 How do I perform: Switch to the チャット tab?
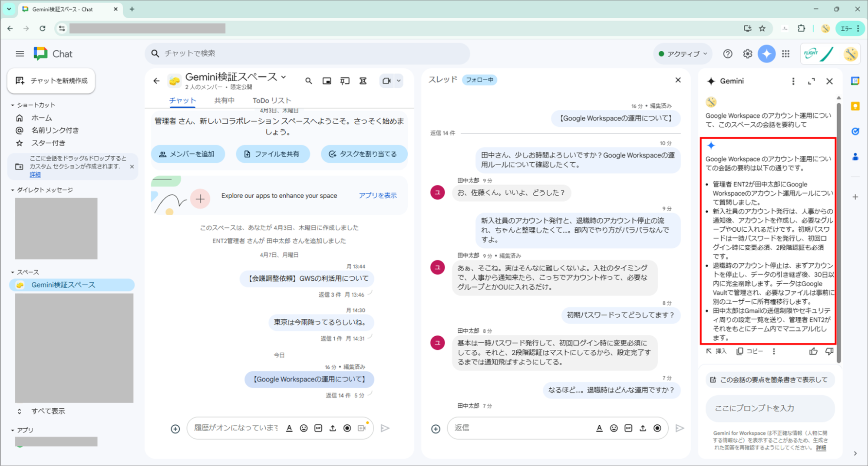click(182, 100)
